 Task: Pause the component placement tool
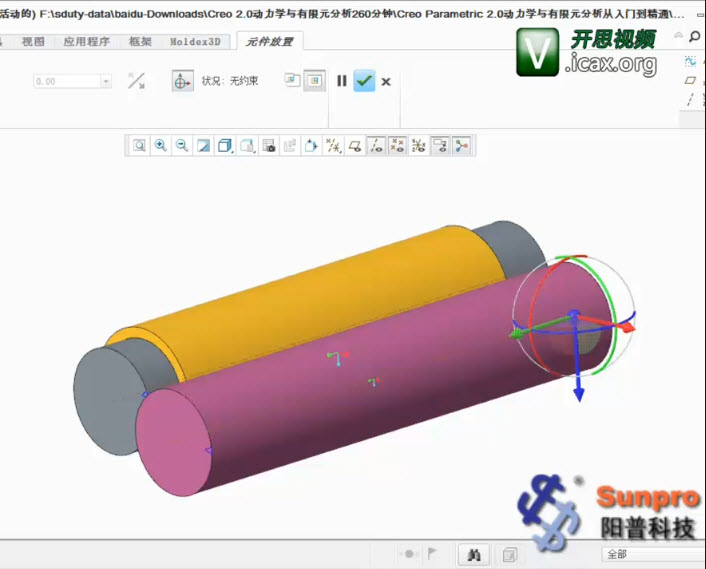point(342,81)
